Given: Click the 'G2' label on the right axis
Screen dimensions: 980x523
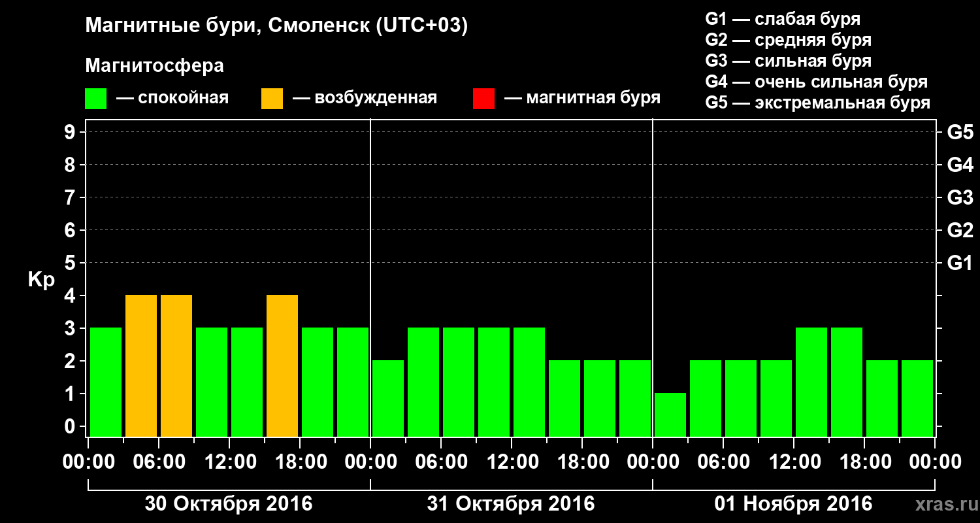Looking at the screenshot, I should [960, 231].
